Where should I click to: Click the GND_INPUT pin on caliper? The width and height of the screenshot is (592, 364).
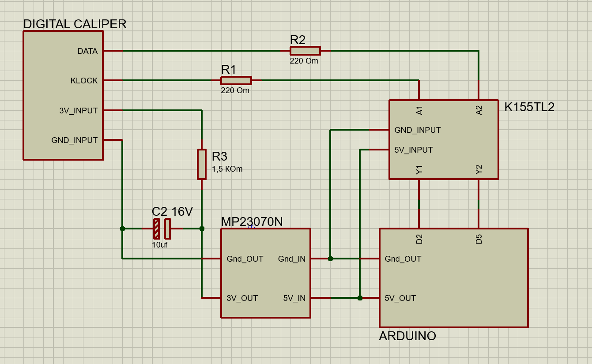click(75, 140)
